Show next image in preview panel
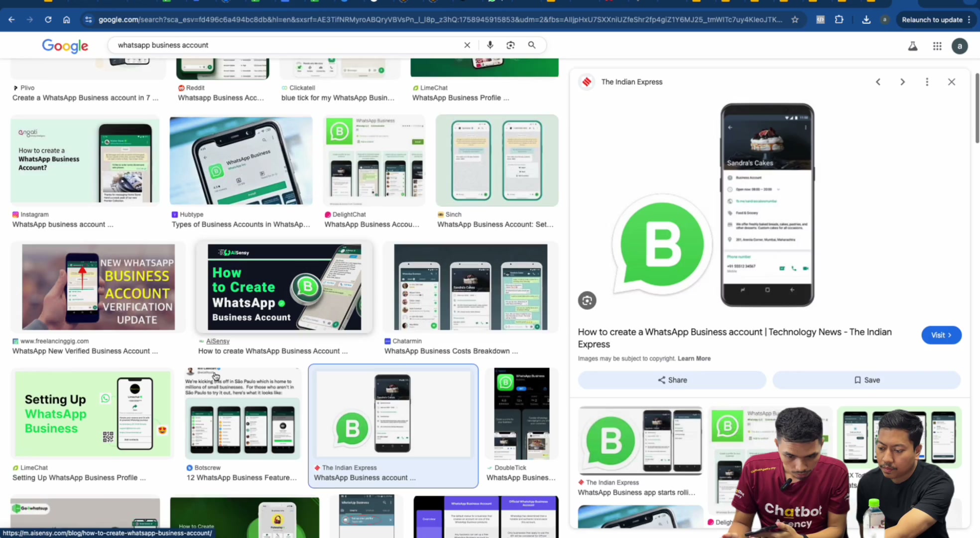This screenshot has width=980, height=538. [x=902, y=82]
